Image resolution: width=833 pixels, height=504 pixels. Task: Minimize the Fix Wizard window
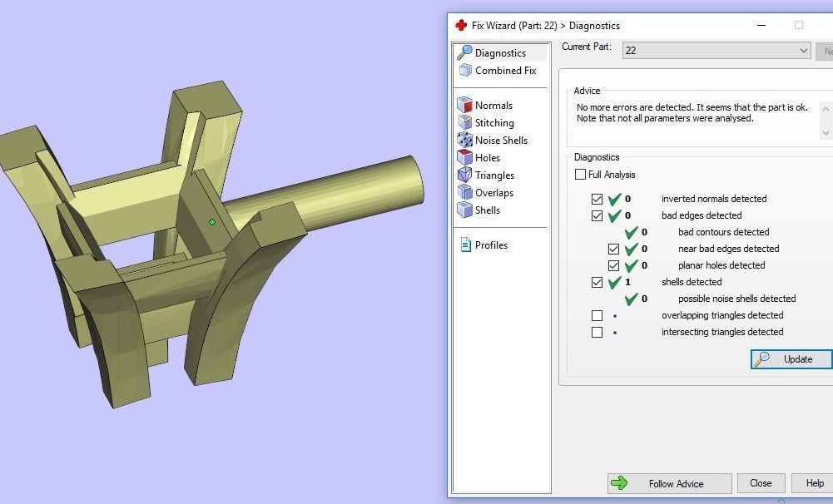(761, 25)
